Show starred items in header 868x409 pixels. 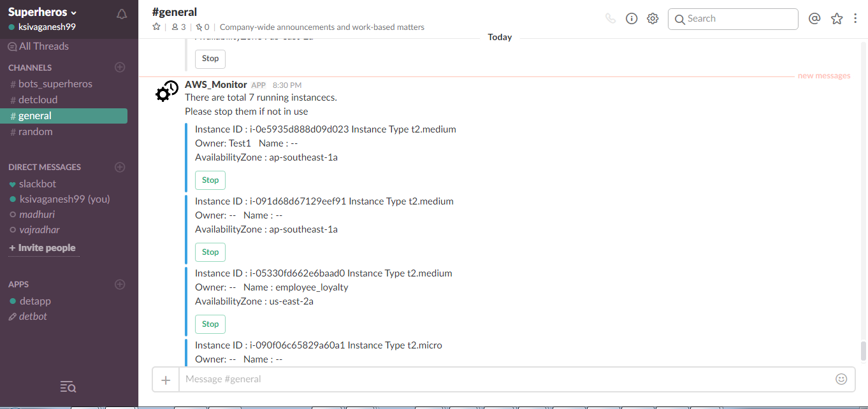(x=837, y=18)
